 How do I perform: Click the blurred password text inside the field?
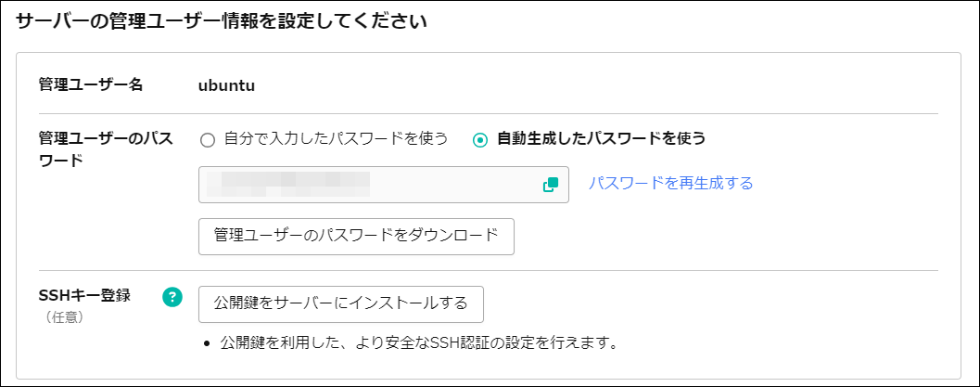coord(287,184)
